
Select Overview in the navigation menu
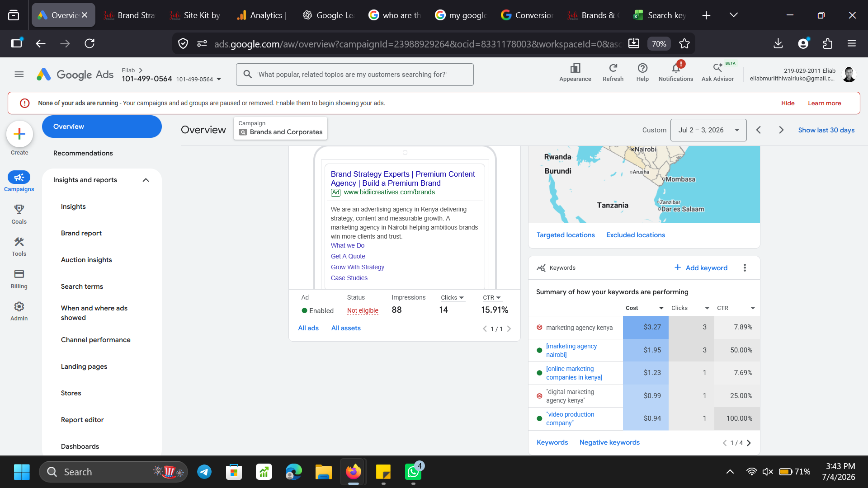(x=102, y=127)
